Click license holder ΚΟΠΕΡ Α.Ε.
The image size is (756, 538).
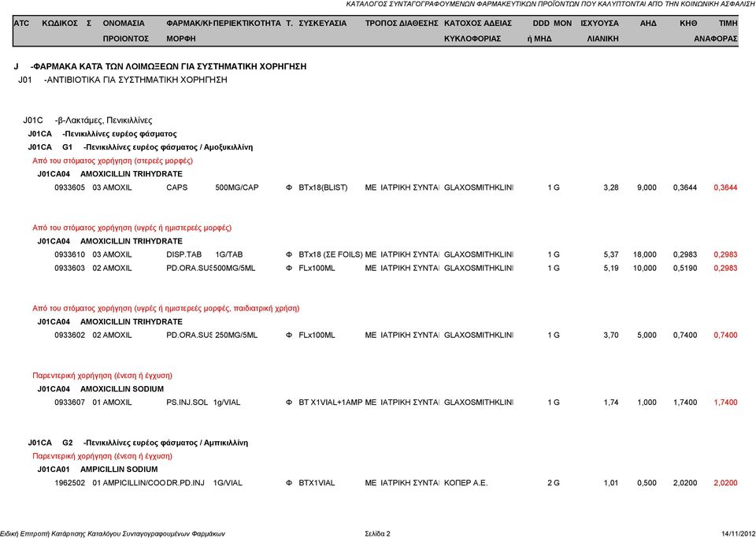click(465, 483)
